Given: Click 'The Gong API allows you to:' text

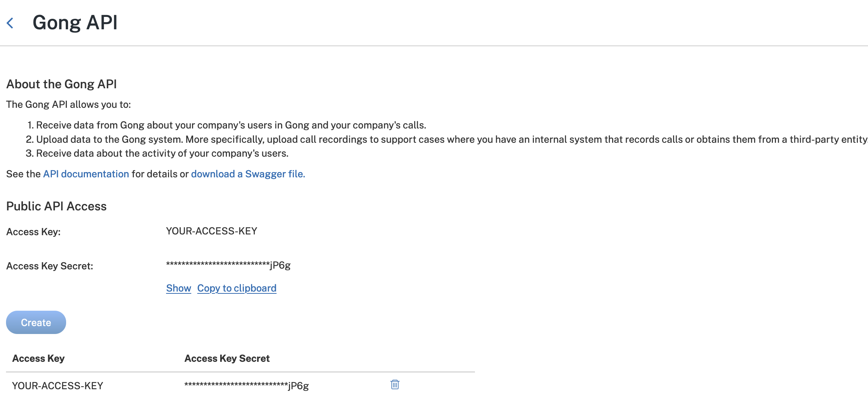Looking at the screenshot, I should tap(68, 104).
